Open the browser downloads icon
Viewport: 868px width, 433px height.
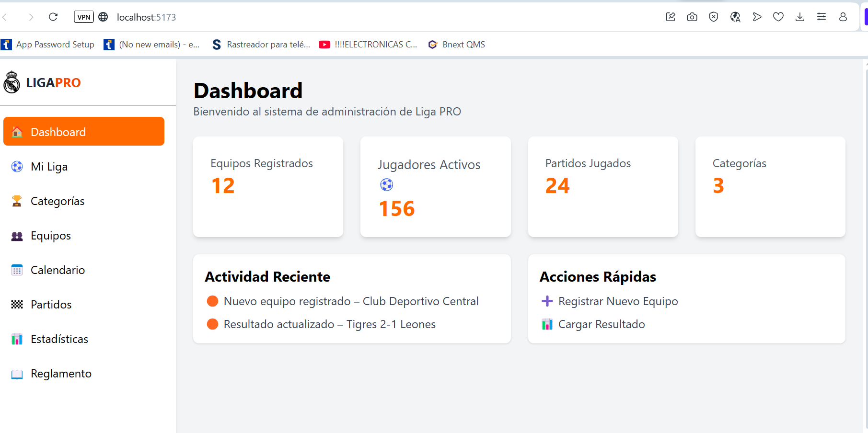[x=800, y=17]
